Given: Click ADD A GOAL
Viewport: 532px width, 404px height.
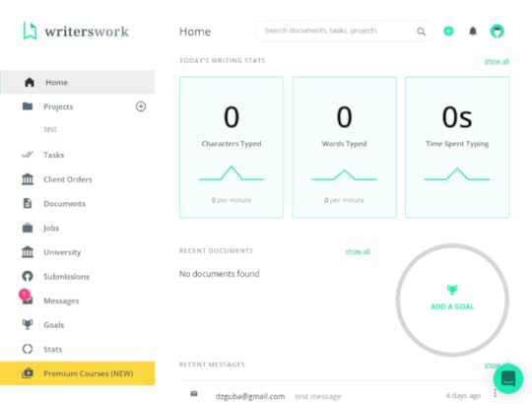Looking at the screenshot, I should click(x=452, y=306).
